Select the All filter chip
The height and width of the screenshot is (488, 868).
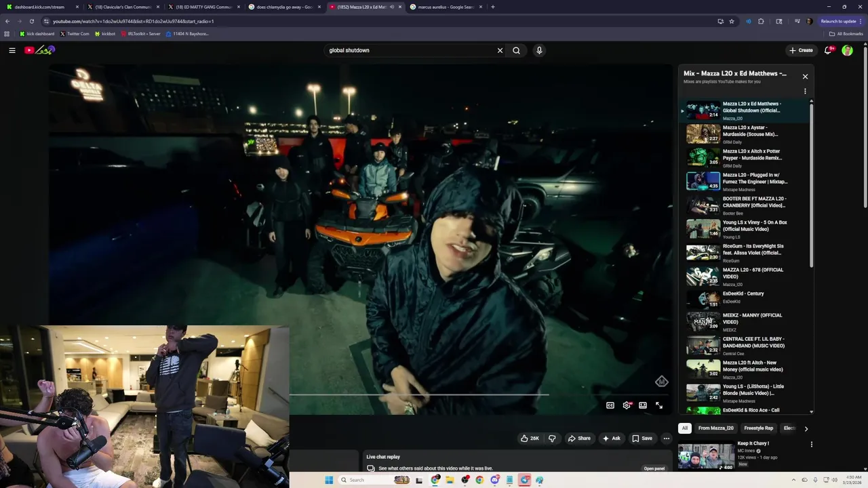[685, 428]
